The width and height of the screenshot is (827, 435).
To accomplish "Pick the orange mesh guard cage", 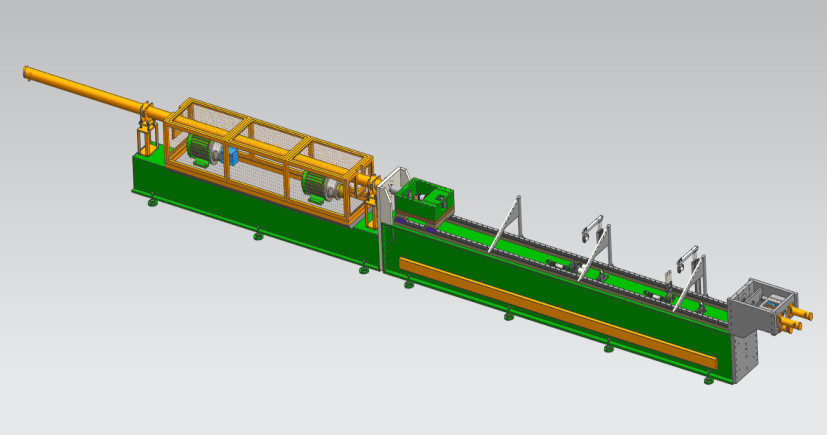I will [x=269, y=161].
